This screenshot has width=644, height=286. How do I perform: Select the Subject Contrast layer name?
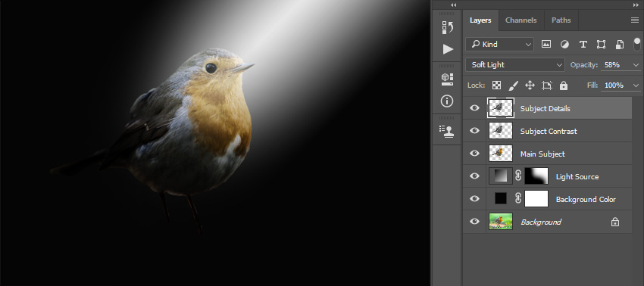pos(549,132)
